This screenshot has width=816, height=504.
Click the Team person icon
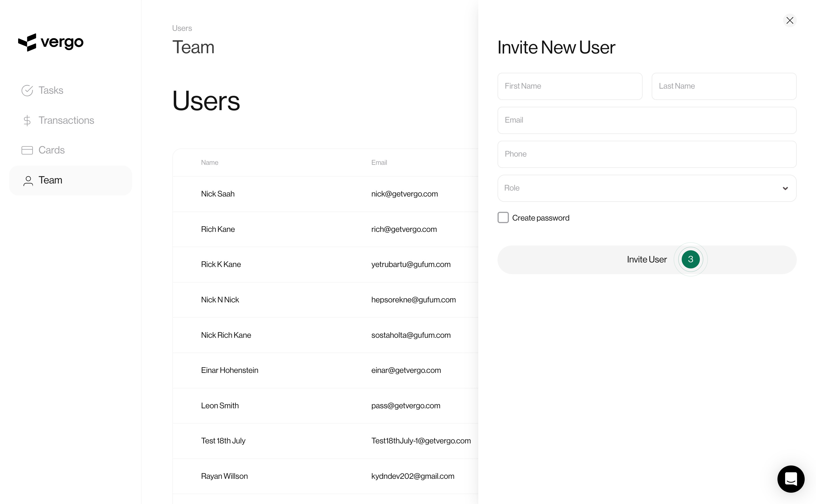tap(28, 180)
